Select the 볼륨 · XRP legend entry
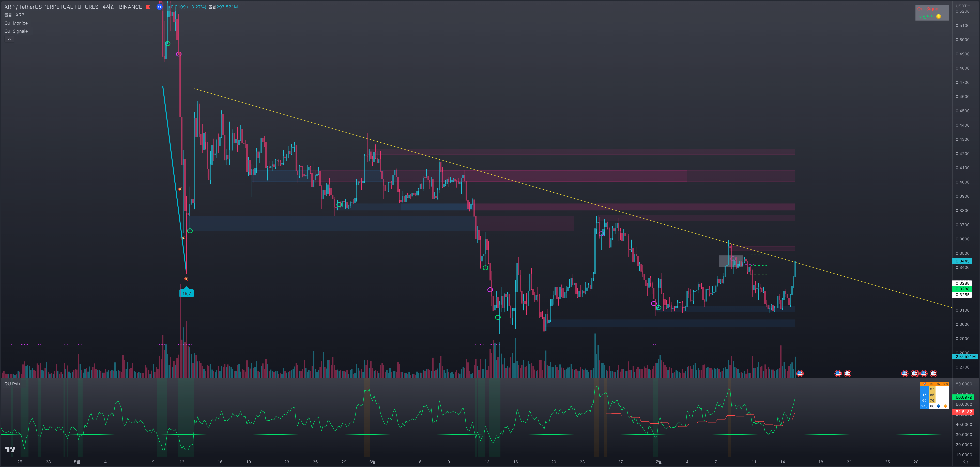This screenshot has height=467, width=980. pos(14,15)
